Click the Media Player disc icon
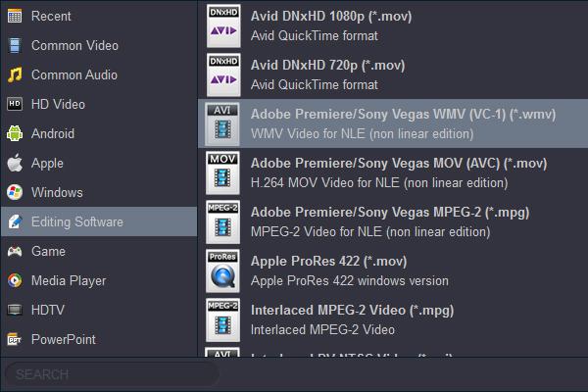The width and height of the screenshot is (588, 392). tap(15, 280)
